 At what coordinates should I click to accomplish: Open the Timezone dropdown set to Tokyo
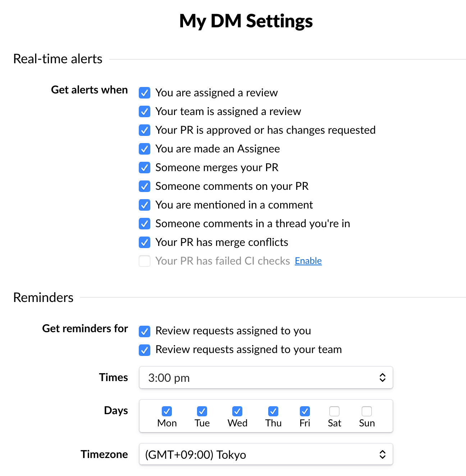click(x=266, y=454)
